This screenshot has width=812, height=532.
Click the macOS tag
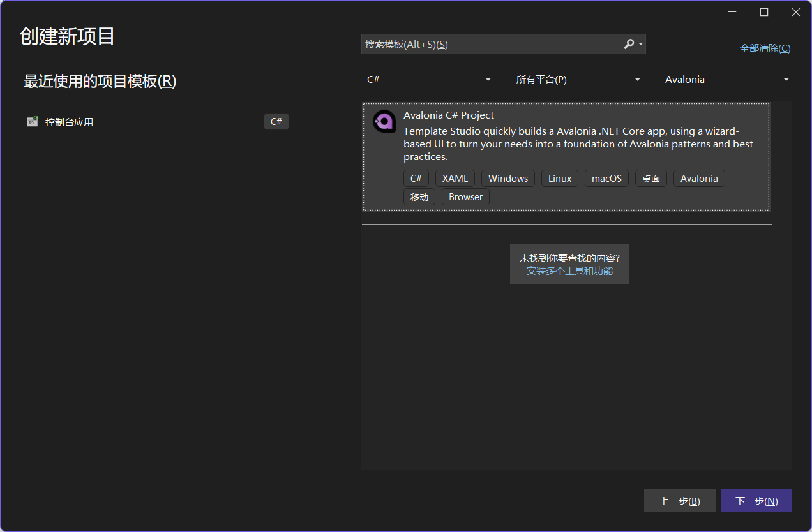pyautogui.click(x=606, y=179)
